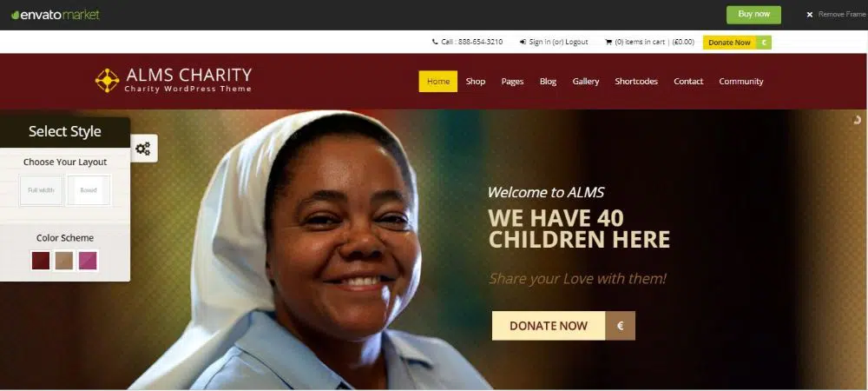
Task: Click the large DONATE NOW button
Action: click(x=549, y=326)
